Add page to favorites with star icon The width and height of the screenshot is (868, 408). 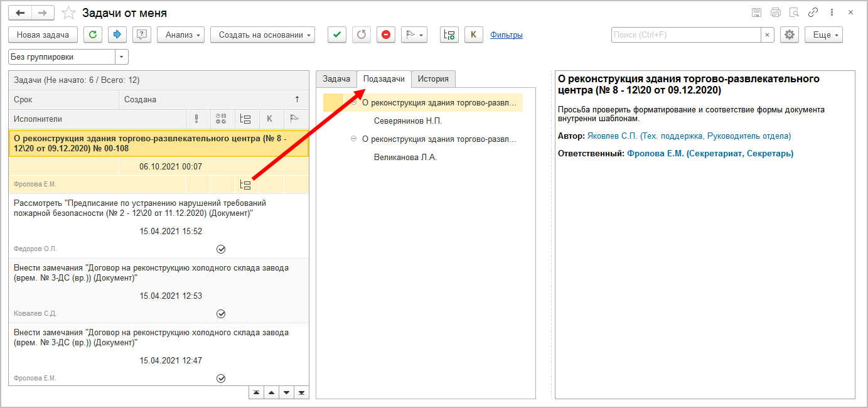click(69, 13)
